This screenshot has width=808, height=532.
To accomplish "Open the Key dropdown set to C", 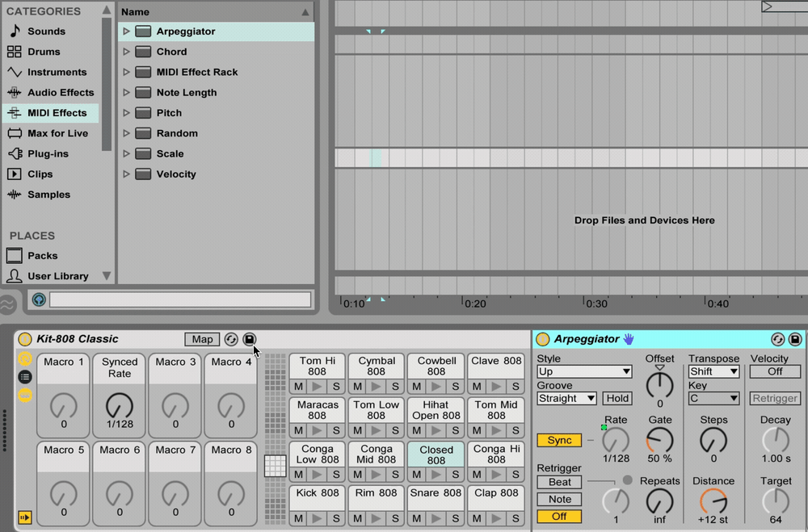I will pyautogui.click(x=713, y=398).
